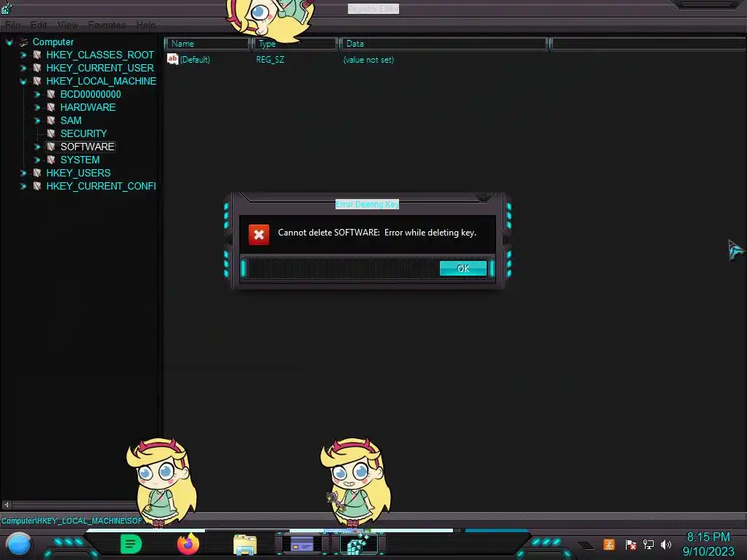The width and height of the screenshot is (747, 560).
Task: Open green notes app in taskbar
Action: tap(131, 544)
